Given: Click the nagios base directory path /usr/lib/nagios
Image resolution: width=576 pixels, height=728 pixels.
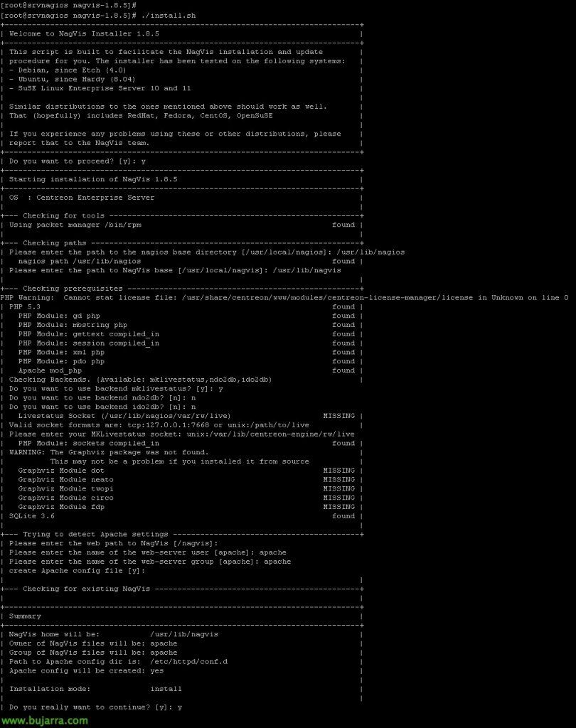Looking at the screenshot, I should coord(370,252).
